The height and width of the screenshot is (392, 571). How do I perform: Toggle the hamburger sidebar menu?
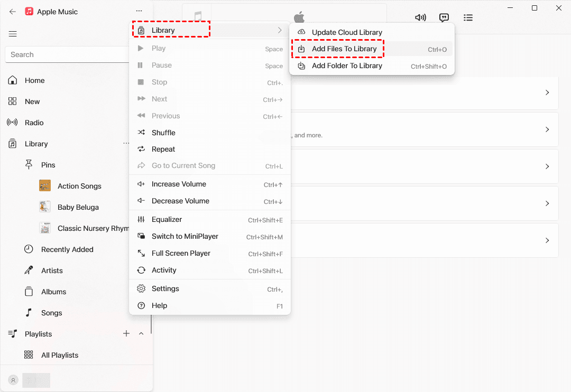(x=13, y=34)
